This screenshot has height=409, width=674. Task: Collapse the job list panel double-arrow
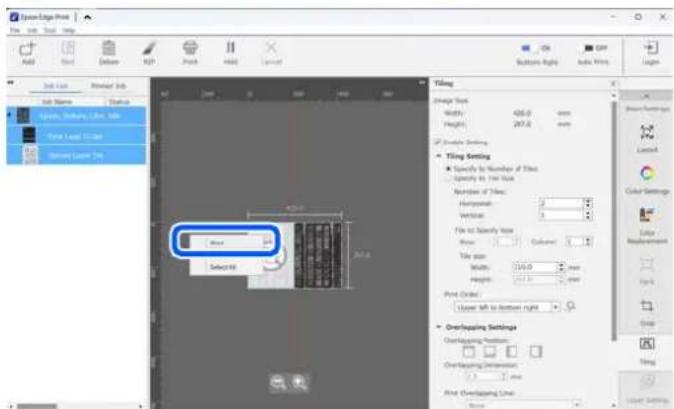(10, 82)
